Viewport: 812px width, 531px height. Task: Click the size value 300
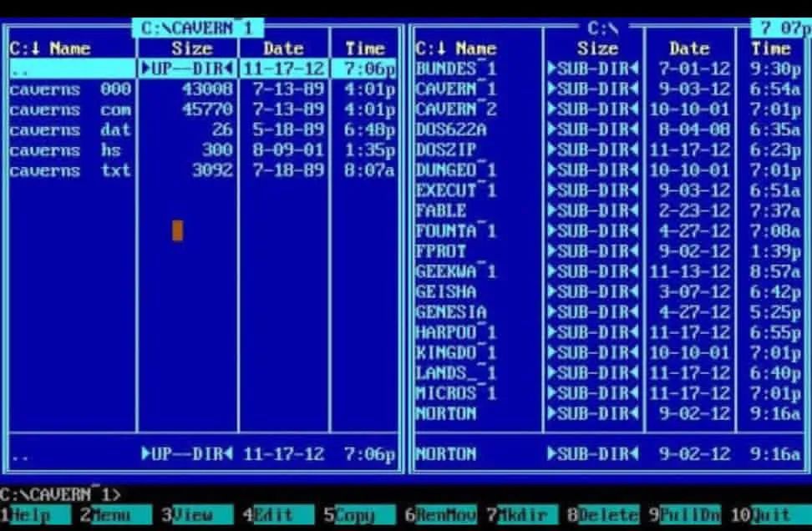(x=217, y=150)
